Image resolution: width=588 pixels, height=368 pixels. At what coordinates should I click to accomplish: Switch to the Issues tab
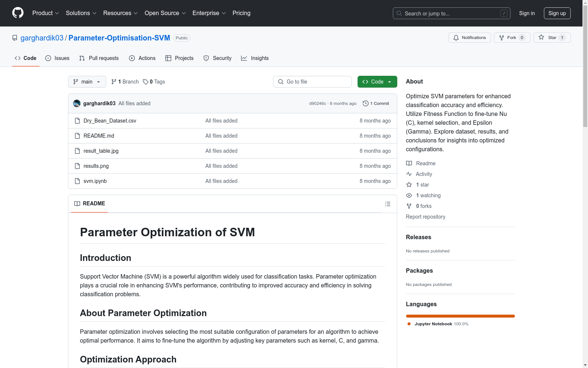pos(57,58)
